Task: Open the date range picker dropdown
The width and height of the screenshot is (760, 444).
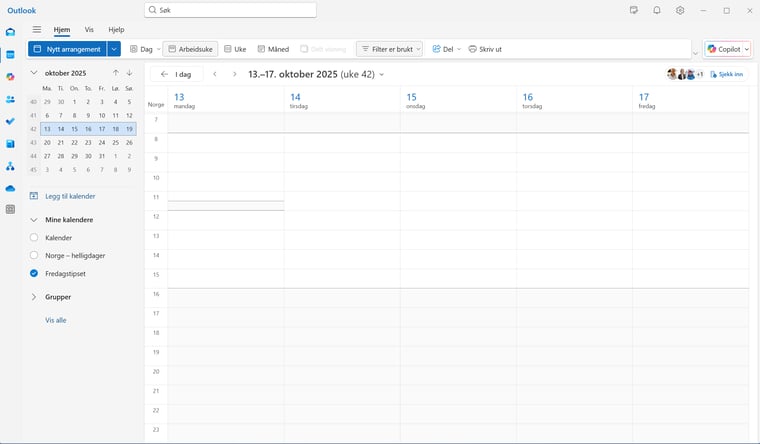Action: coord(382,75)
